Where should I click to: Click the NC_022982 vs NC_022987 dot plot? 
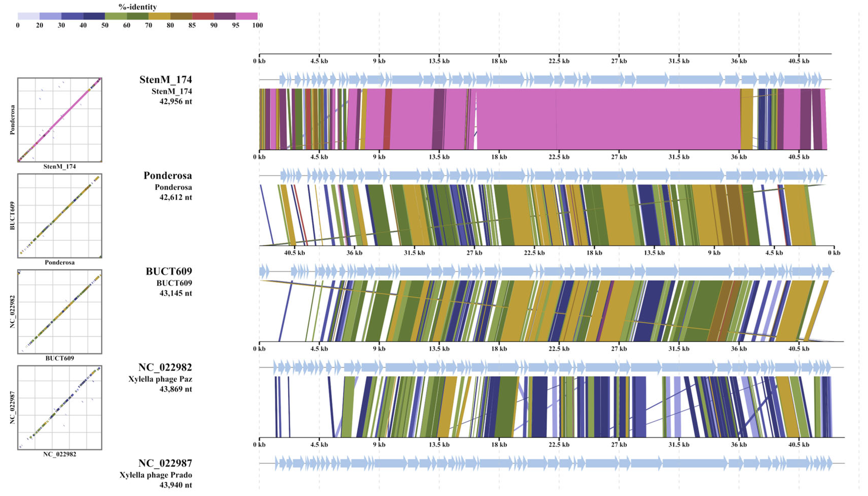tap(60, 407)
